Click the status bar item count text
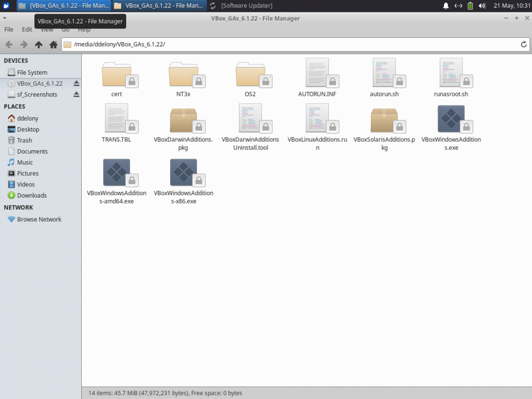The height and width of the screenshot is (399, 532). tap(165, 393)
